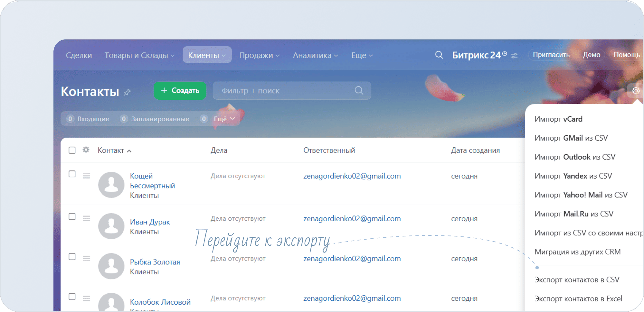
Task: Open row menu for Иван Дурак contact
Action: tap(86, 219)
